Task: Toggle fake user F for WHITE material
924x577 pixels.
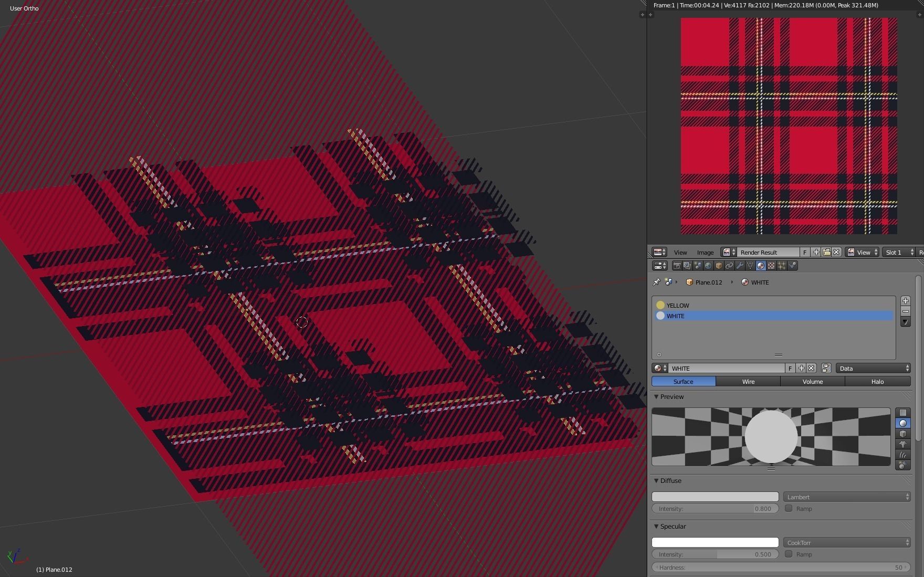Action: tap(790, 368)
